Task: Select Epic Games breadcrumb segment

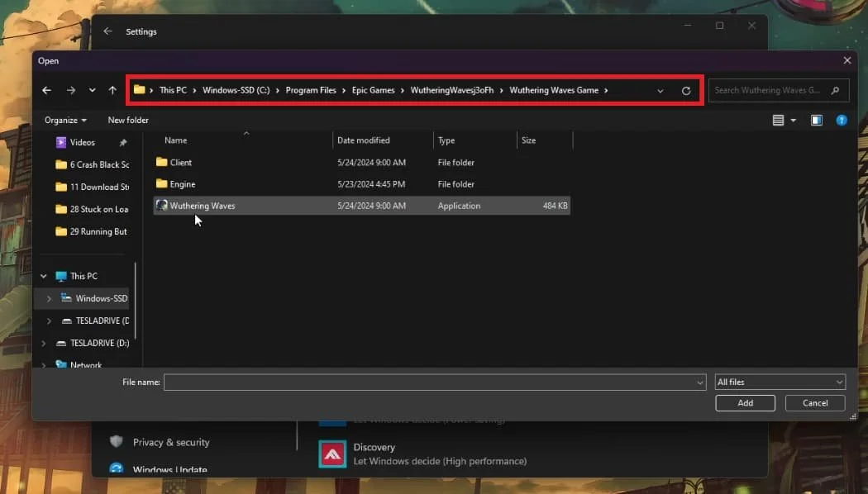Action: (373, 90)
